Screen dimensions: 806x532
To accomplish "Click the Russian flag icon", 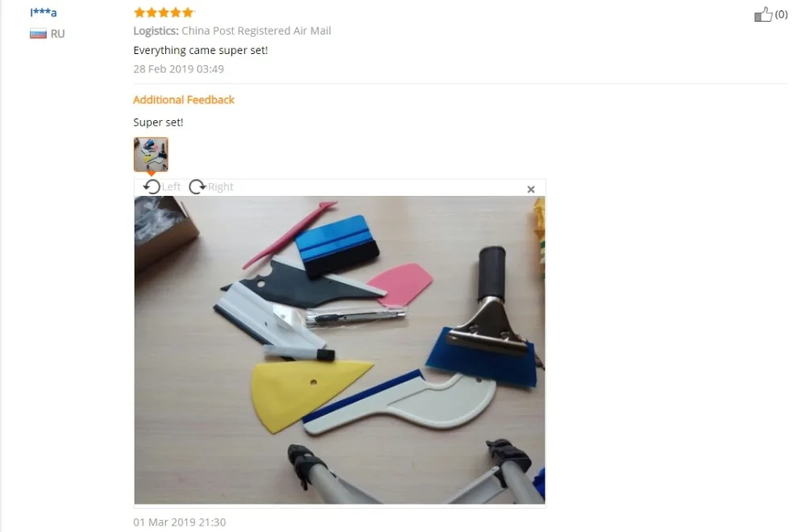I will pos(38,34).
